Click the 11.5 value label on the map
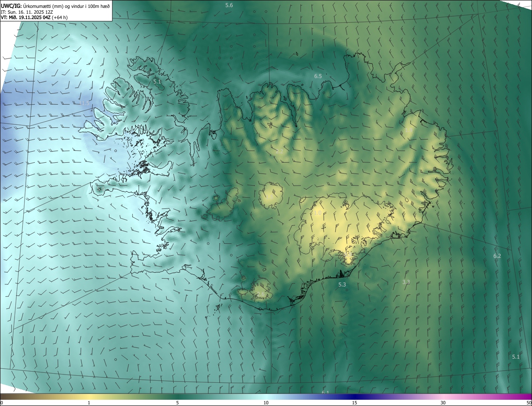The image size is (532, 406). (x=84, y=103)
